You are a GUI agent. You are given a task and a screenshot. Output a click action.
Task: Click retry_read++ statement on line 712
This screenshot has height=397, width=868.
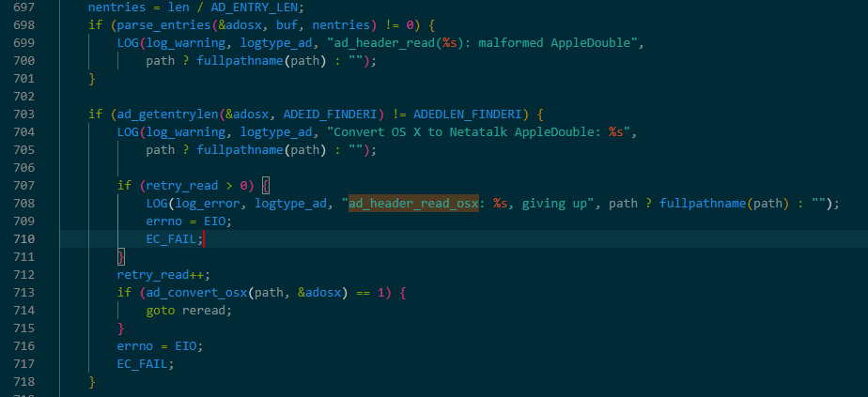[163, 275]
